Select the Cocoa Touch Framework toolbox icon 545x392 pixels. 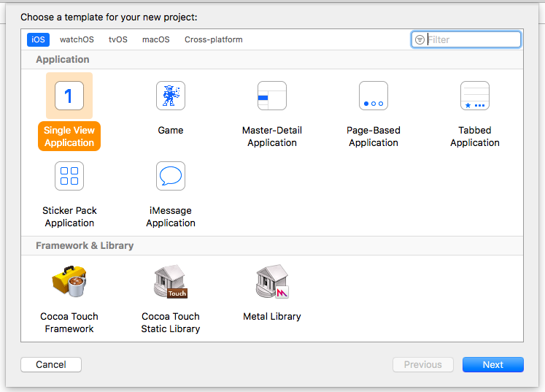pyautogui.click(x=69, y=281)
